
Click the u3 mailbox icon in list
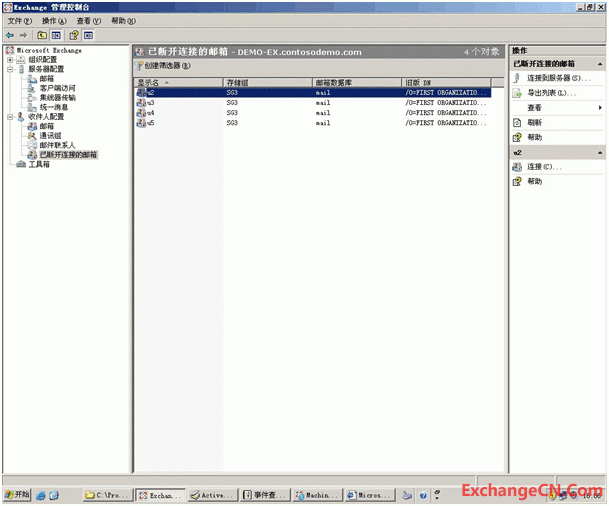141,102
